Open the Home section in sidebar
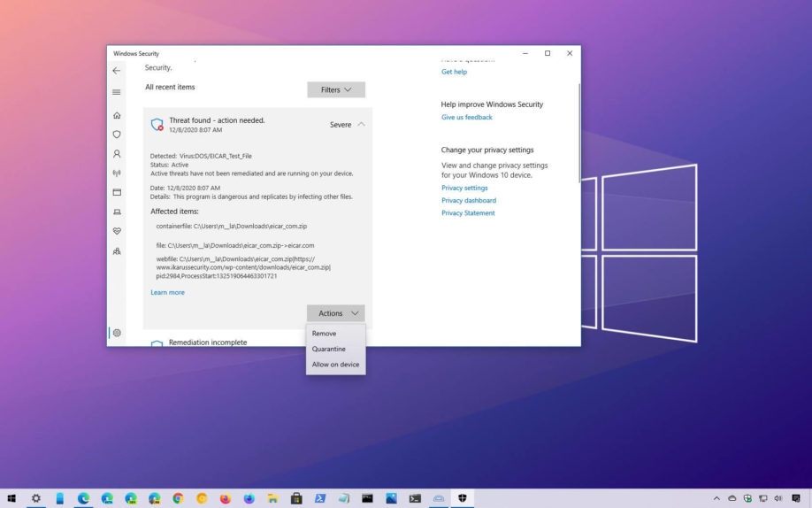The image size is (812, 508). point(117,115)
